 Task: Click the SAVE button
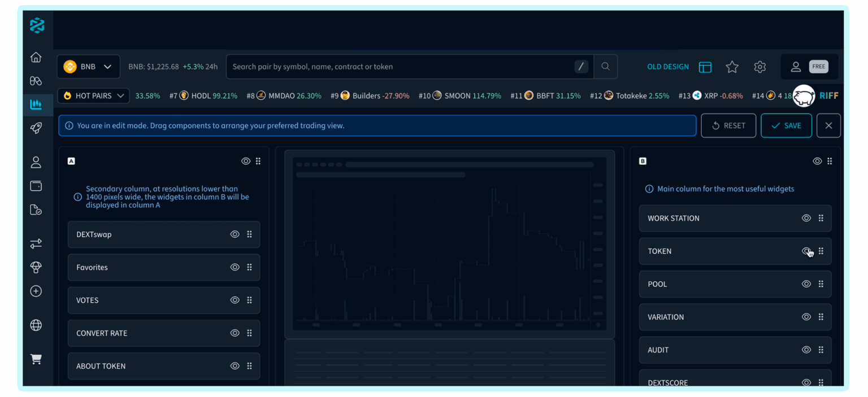(786, 125)
